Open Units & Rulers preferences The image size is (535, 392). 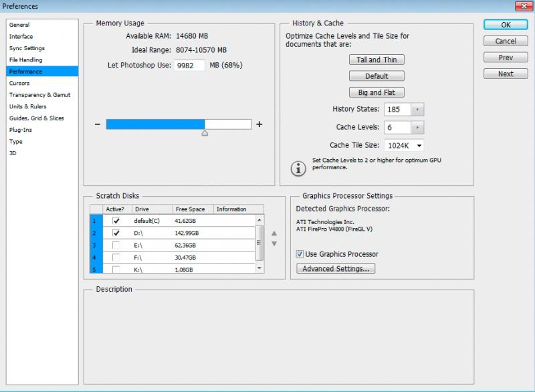click(42, 106)
